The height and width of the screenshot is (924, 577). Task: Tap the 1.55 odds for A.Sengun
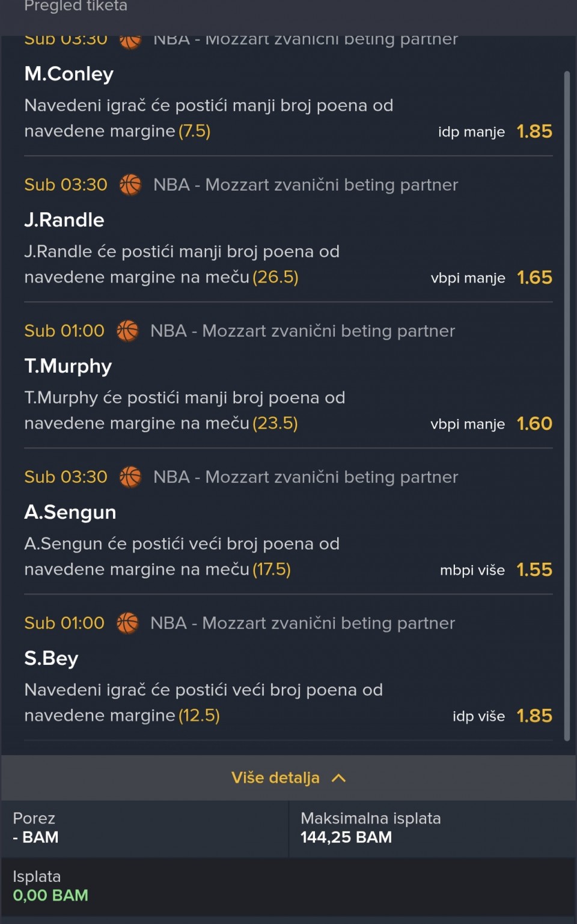534,569
